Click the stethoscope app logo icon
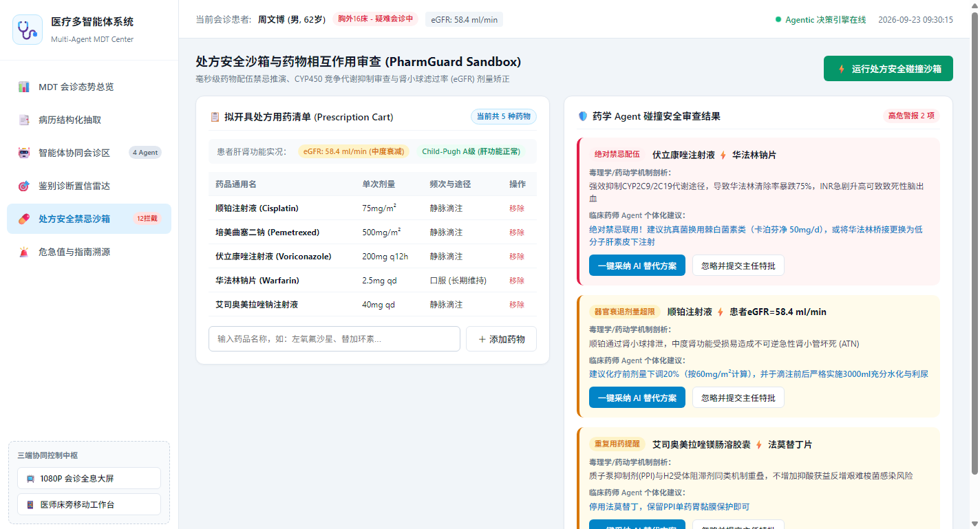 tap(28, 30)
